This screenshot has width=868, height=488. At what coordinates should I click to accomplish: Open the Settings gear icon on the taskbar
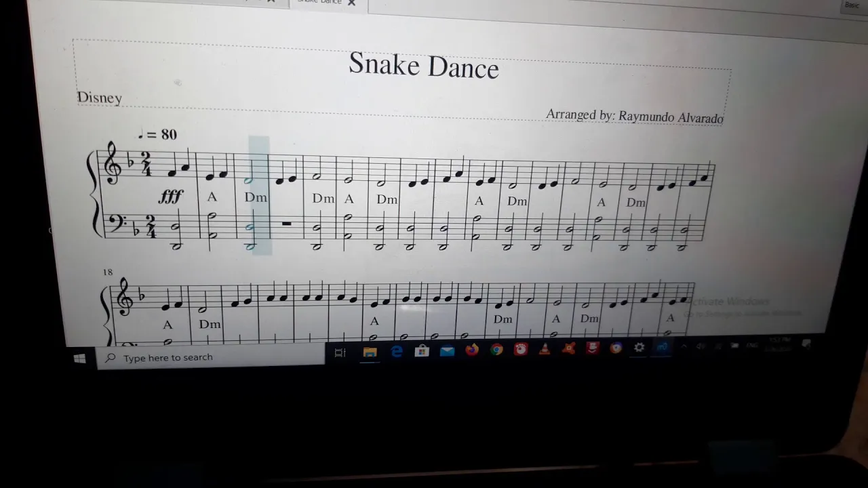[x=639, y=348]
